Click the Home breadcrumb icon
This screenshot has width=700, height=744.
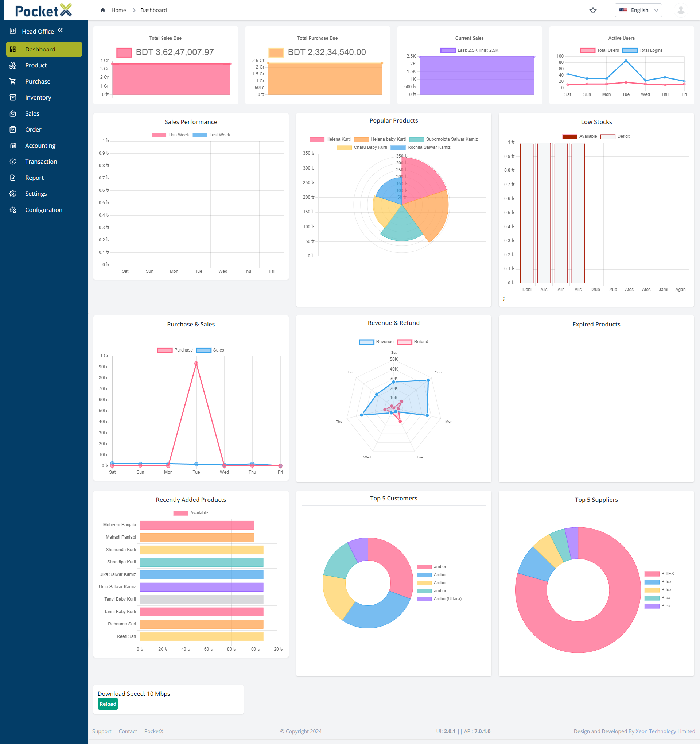pos(103,11)
